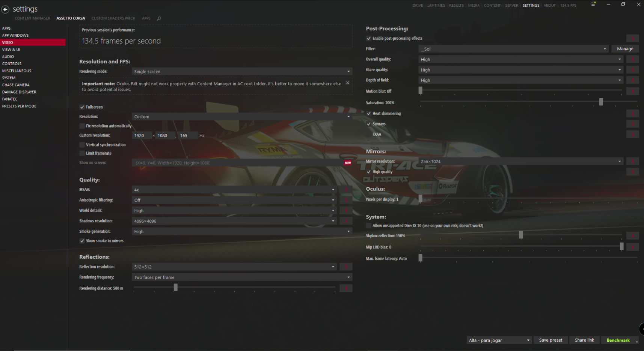Screen dimensions: 644x351
Task: Enable the FXAA checkbox
Action: tap(368, 134)
